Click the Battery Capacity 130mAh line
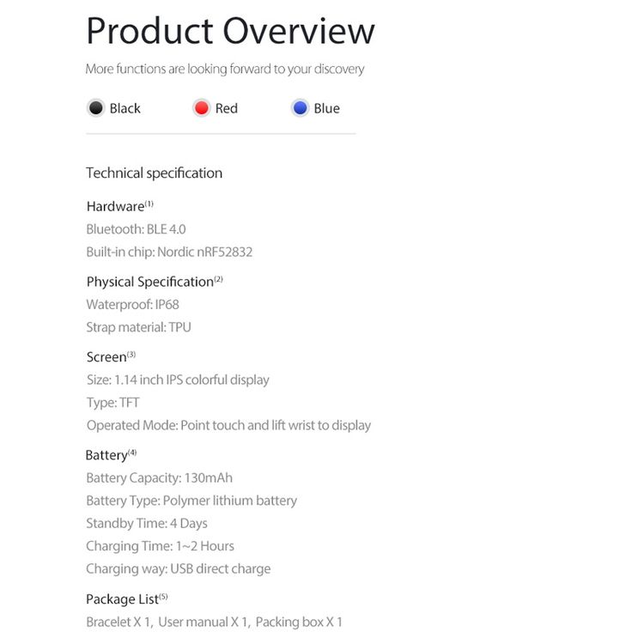Image resolution: width=644 pixels, height=644 pixels. (x=160, y=478)
